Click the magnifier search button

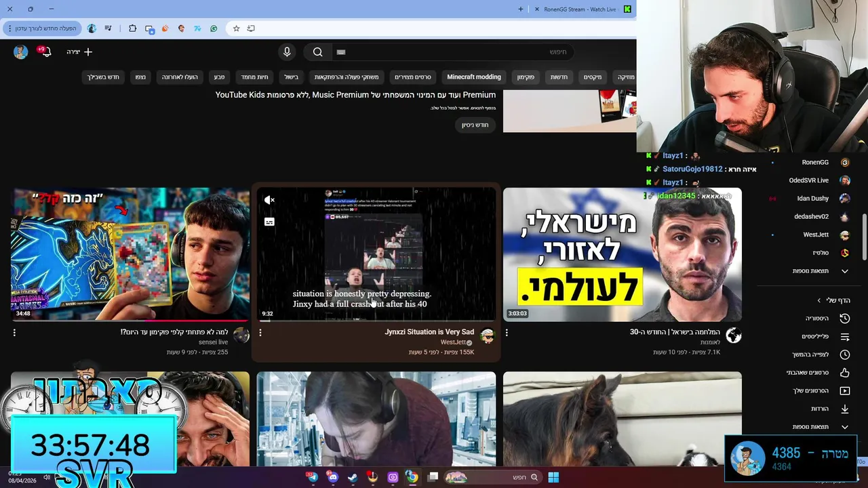click(317, 52)
